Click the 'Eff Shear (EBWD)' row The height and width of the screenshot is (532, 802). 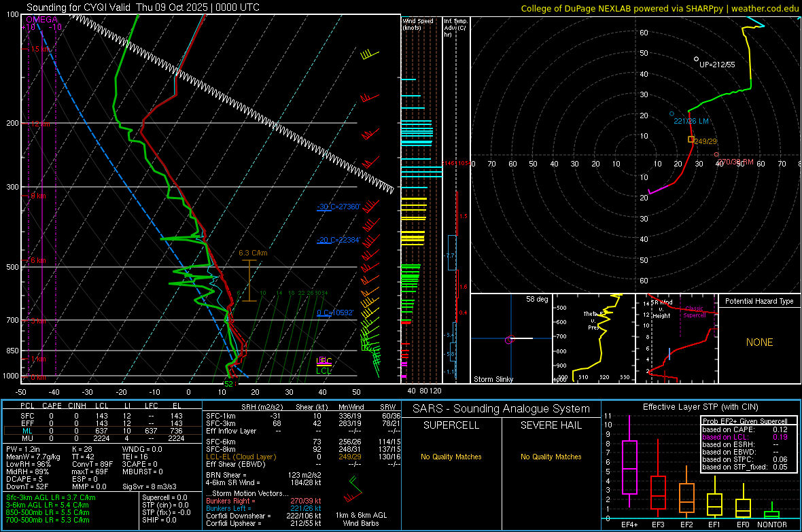click(x=303, y=464)
